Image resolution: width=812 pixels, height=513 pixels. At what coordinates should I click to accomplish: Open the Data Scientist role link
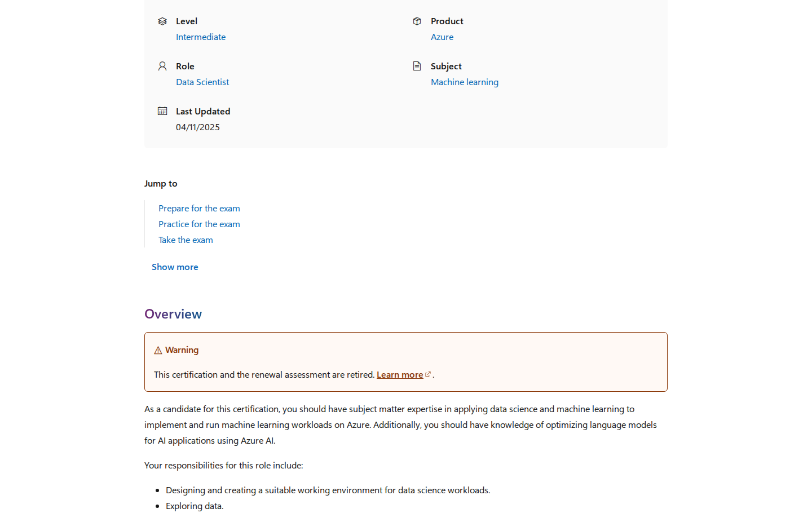point(202,82)
